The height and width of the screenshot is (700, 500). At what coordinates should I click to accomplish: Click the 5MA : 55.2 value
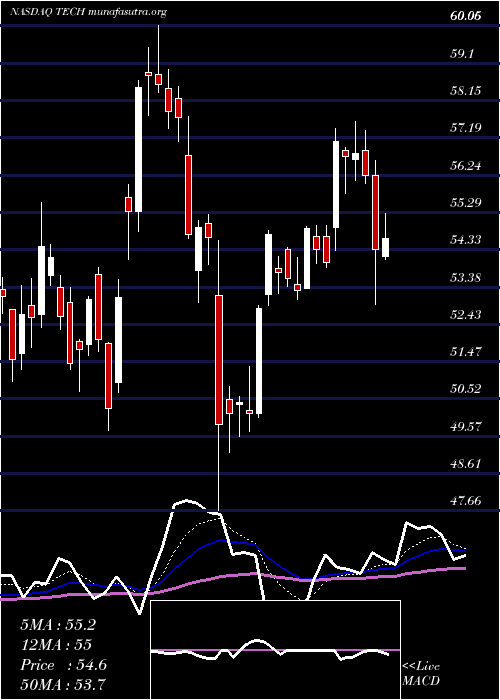(58, 625)
